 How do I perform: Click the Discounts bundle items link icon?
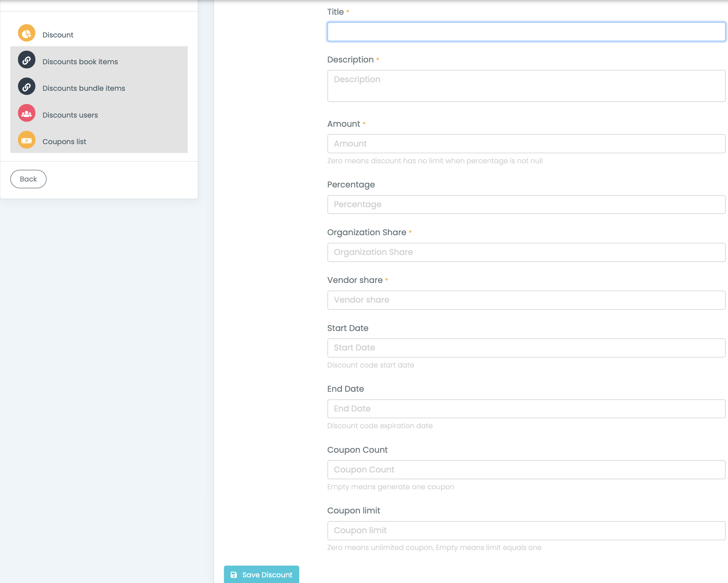26,87
